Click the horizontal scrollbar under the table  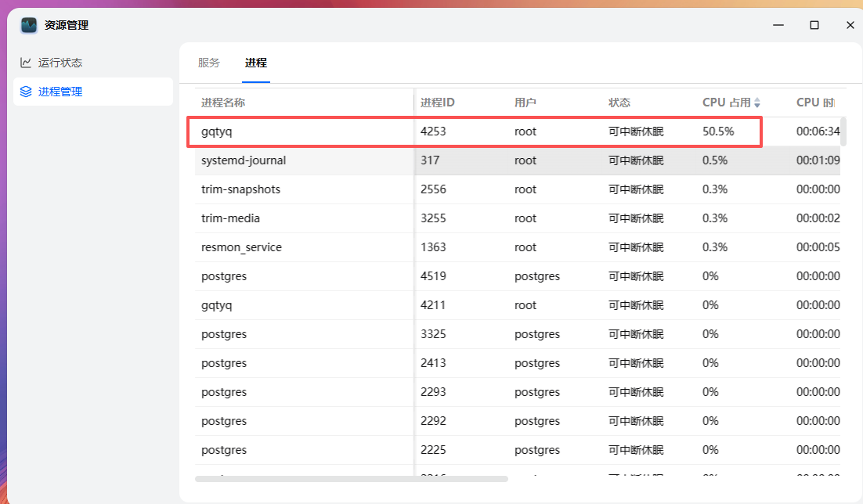pos(351,479)
